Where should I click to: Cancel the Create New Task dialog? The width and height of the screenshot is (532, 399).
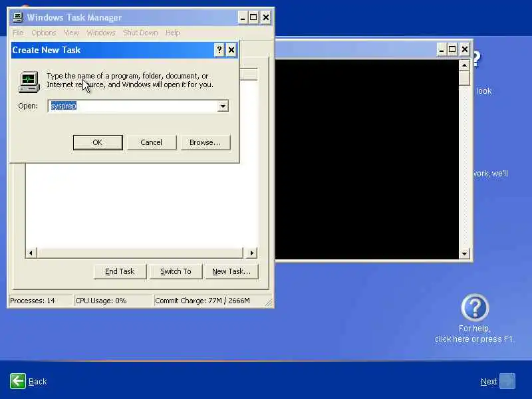click(x=152, y=142)
